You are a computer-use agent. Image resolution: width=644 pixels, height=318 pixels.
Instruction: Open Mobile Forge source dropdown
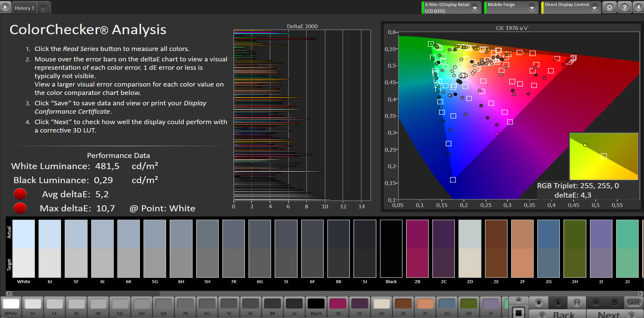(x=532, y=8)
